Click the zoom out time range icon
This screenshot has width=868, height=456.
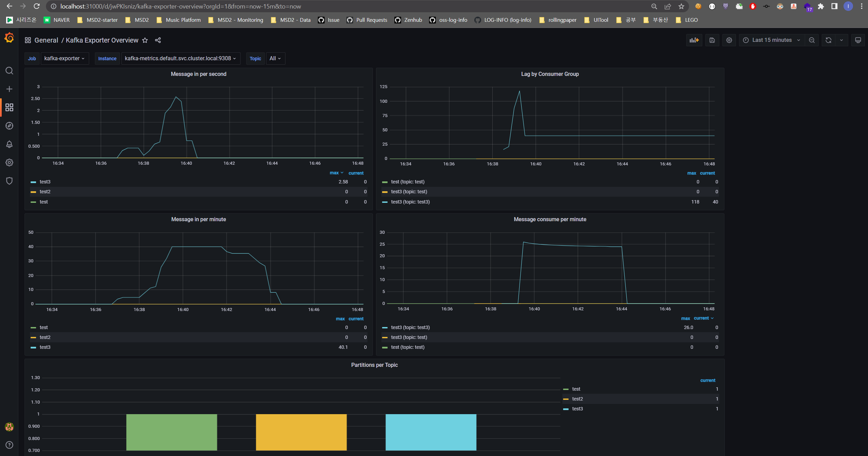pyautogui.click(x=812, y=40)
